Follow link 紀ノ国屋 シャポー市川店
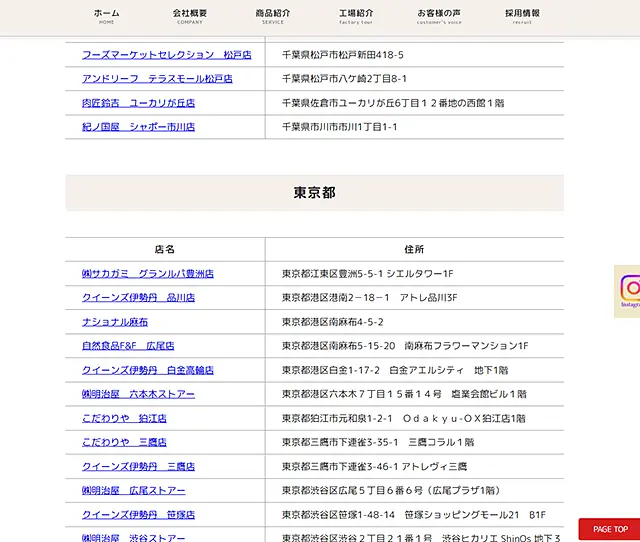The height and width of the screenshot is (542, 640). point(138,127)
